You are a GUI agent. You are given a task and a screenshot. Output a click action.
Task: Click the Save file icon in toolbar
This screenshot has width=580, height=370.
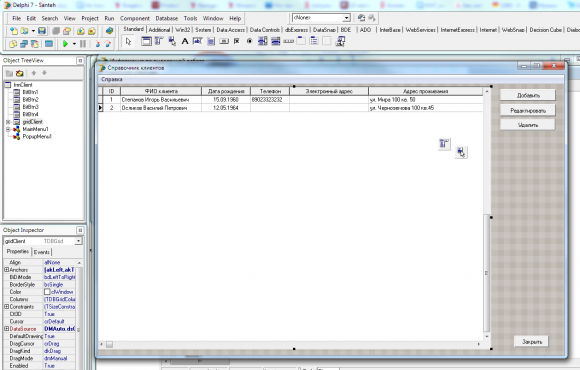(42, 31)
